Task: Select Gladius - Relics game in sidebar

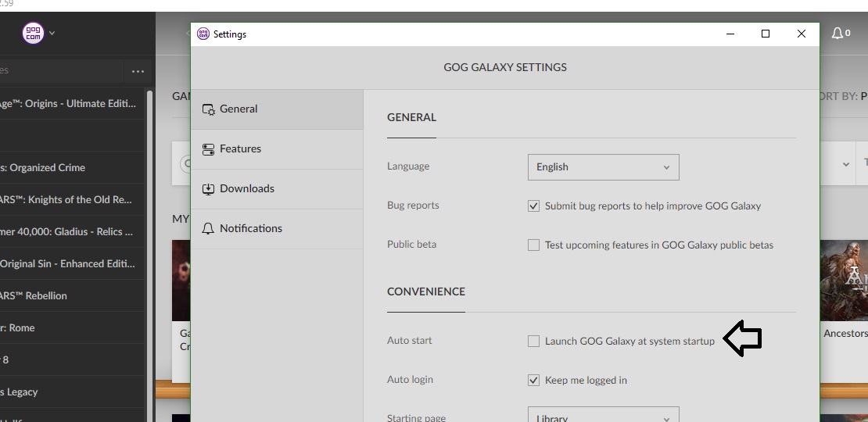Action: coord(72,232)
